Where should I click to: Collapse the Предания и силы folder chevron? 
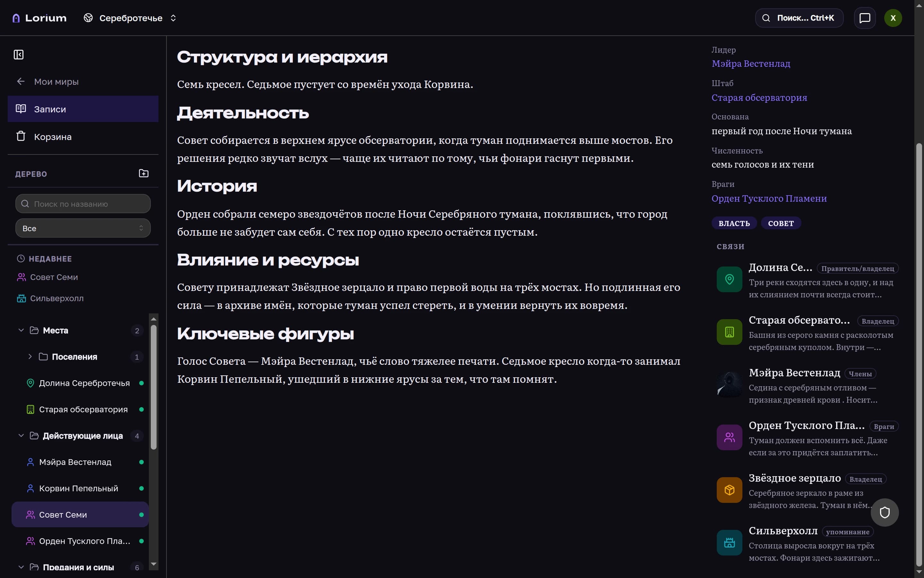click(x=21, y=567)
